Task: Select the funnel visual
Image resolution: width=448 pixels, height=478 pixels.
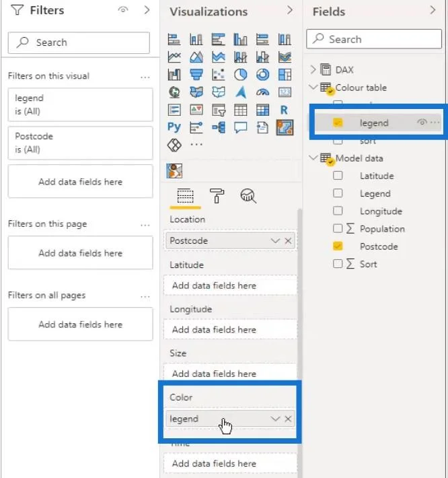Action: 196,75
